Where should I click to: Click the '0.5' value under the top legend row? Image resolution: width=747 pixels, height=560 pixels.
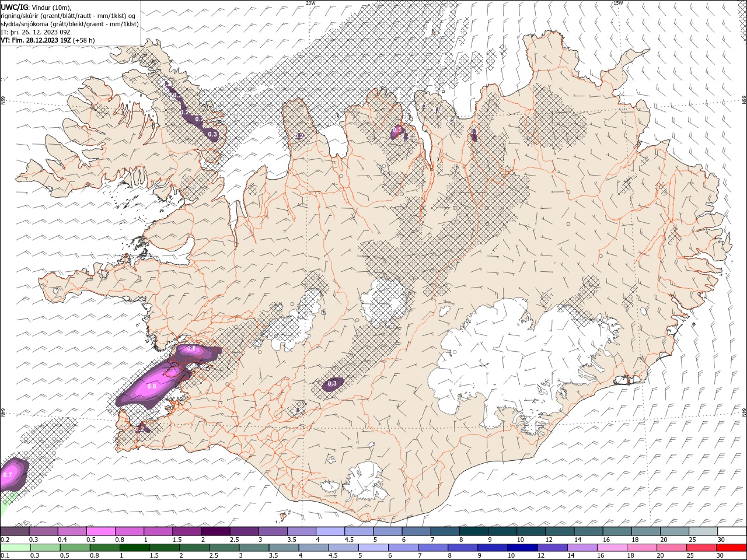coord(91,540)
